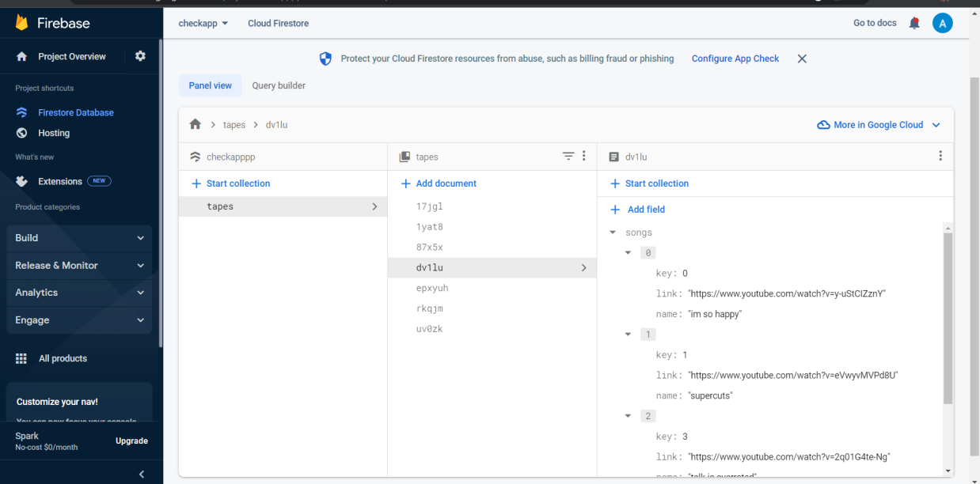Collapse songs item 2
Image resolution: width=980 pixels, height=484 pixels.
click(629, 416)
